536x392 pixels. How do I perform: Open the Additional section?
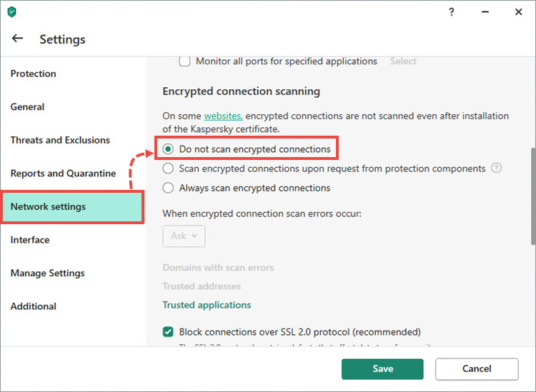[33, 306]
